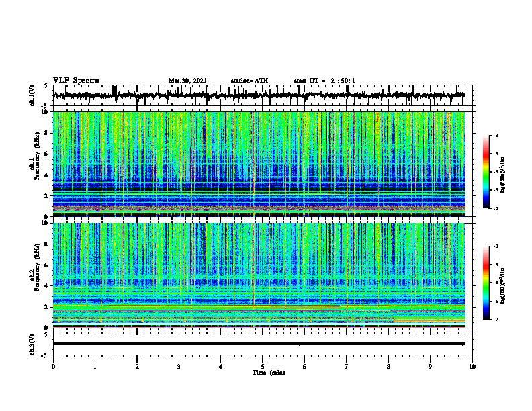Click the "10" kHz tick on ch.1 frequency axis
Image resolution: width=532 pixels, height=411 pixels.
click(46, 112)
